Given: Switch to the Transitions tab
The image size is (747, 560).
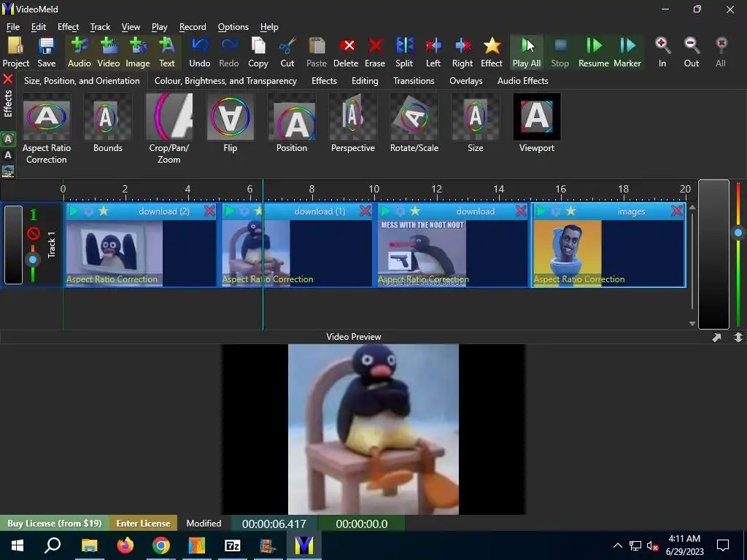Looking at the screenshot, I should pyautogui.click(x=414, y=80).
